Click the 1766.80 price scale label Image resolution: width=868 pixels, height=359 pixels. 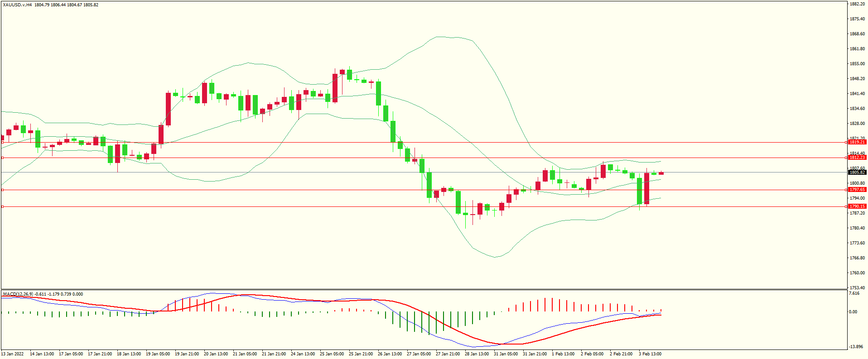(x=857, y=258)
